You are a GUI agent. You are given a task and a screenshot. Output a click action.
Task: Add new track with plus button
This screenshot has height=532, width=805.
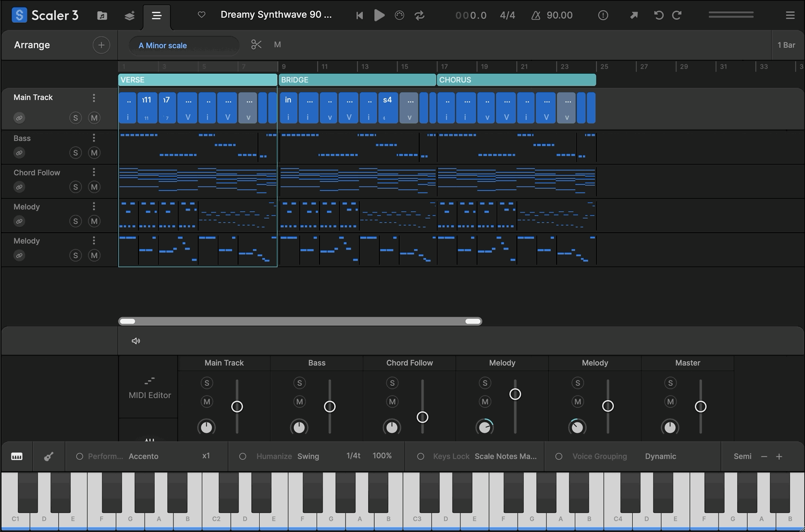(101, 45)
